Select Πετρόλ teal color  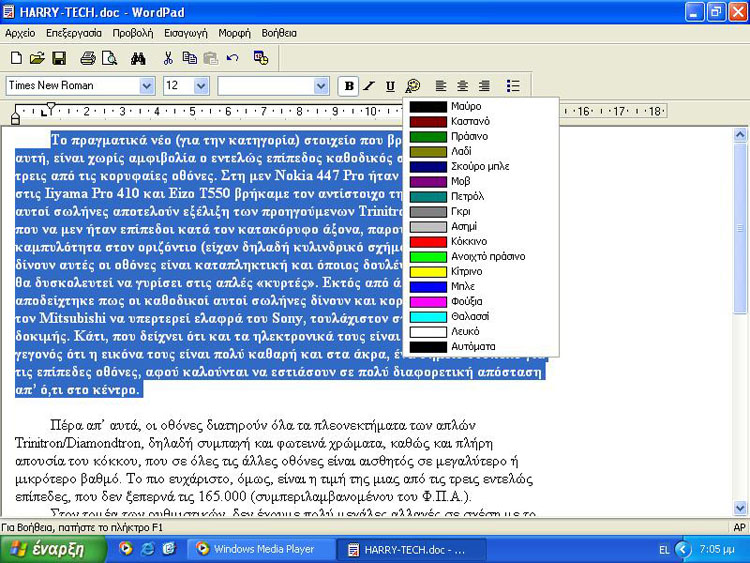481,196
